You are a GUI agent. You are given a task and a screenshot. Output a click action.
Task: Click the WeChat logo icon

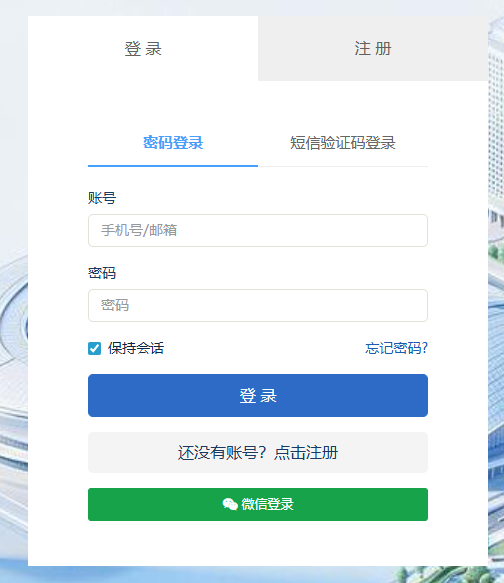click(x=230, y=505)
